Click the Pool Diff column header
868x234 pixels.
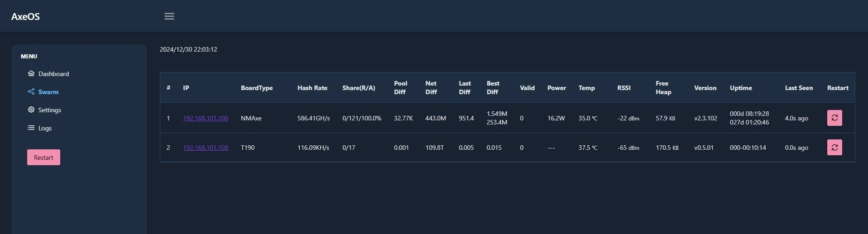[x=401, y=87]
